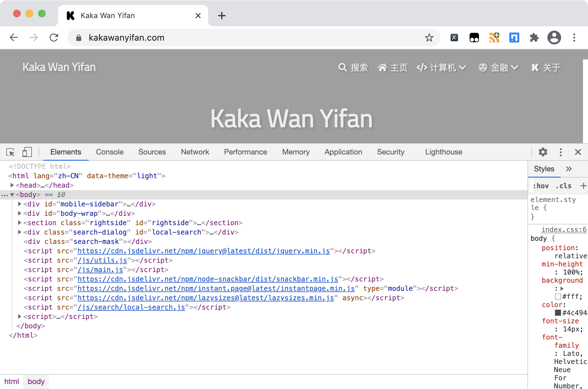The height and width of the screenshot is (389, 588).
Task: Click the inspect element picker icon
Action: point(10,152)
